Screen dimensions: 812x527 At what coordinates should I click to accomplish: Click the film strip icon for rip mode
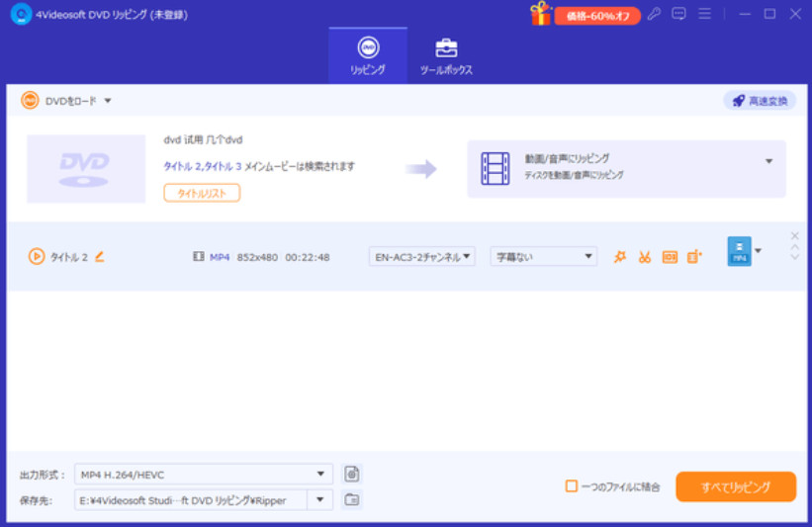496,169
